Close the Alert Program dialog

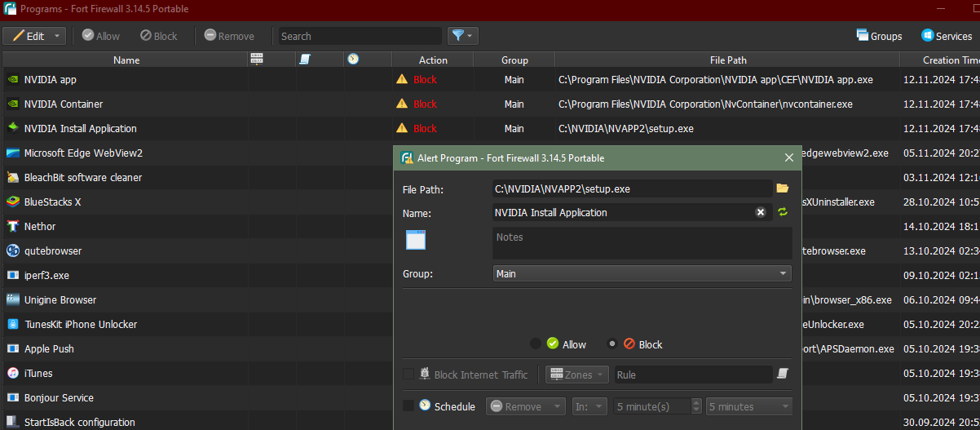pyautogui.click(x=788, y=157)
